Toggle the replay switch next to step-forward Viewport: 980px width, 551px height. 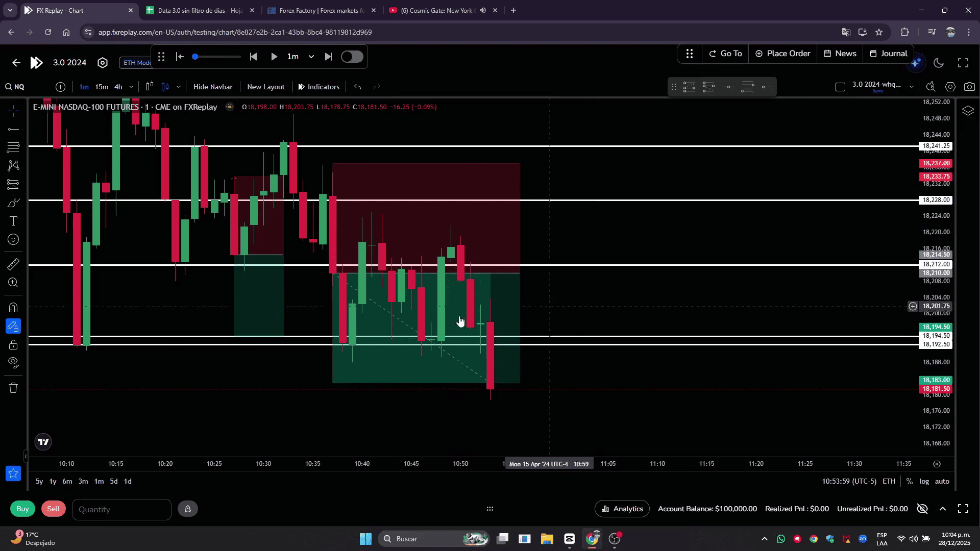click(352, 57)
